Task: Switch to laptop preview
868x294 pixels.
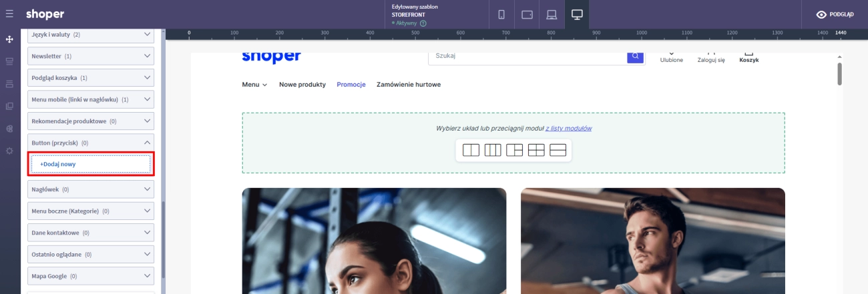Action: click(x=552, y=14)
